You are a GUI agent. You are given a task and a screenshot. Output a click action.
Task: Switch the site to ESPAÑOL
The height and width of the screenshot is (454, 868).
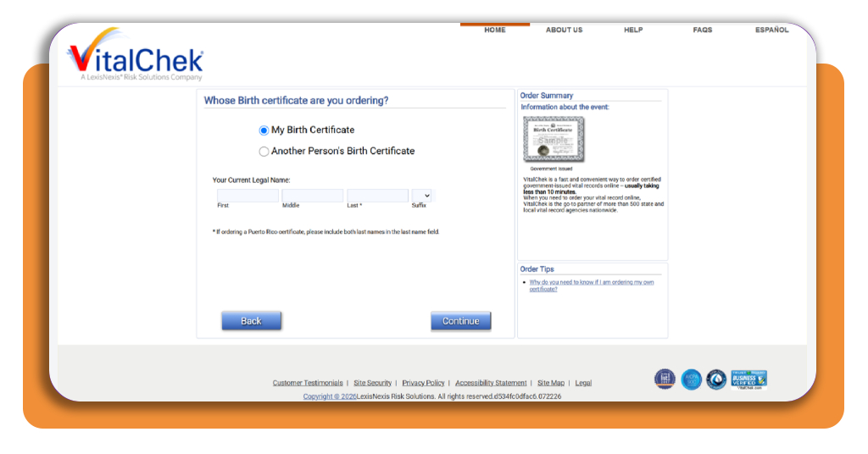click(771, 30)
